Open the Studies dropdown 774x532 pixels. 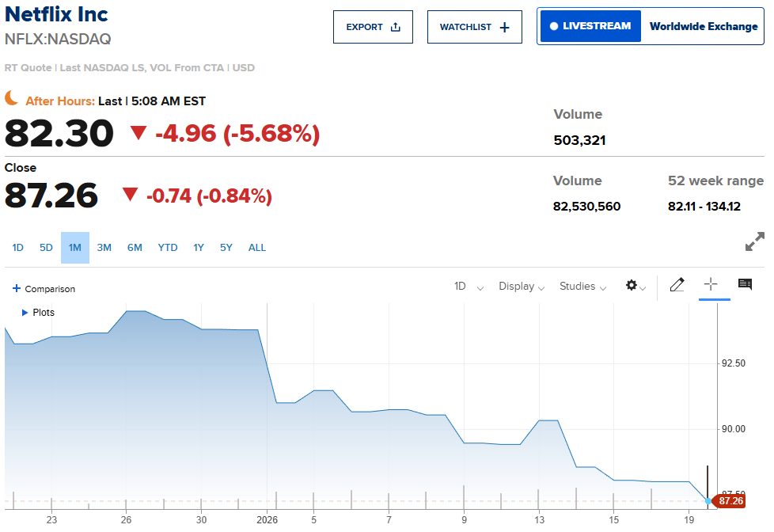click(x=582, y=287)
